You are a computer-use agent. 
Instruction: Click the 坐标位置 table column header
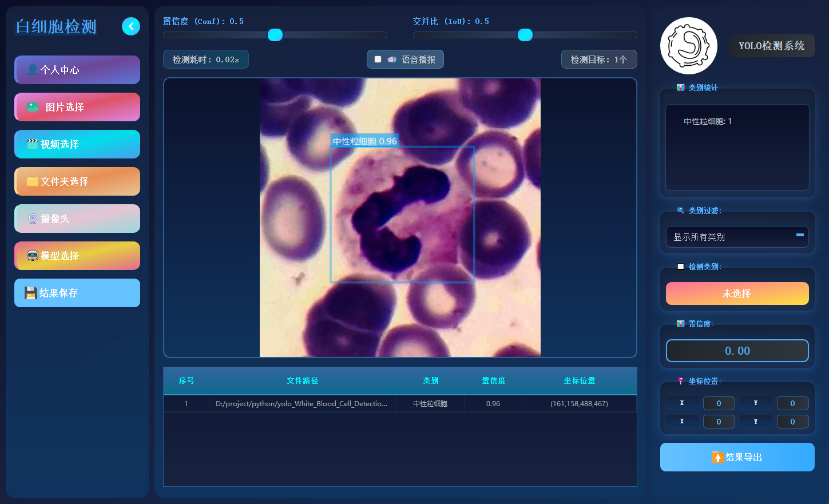click(580, 380)
